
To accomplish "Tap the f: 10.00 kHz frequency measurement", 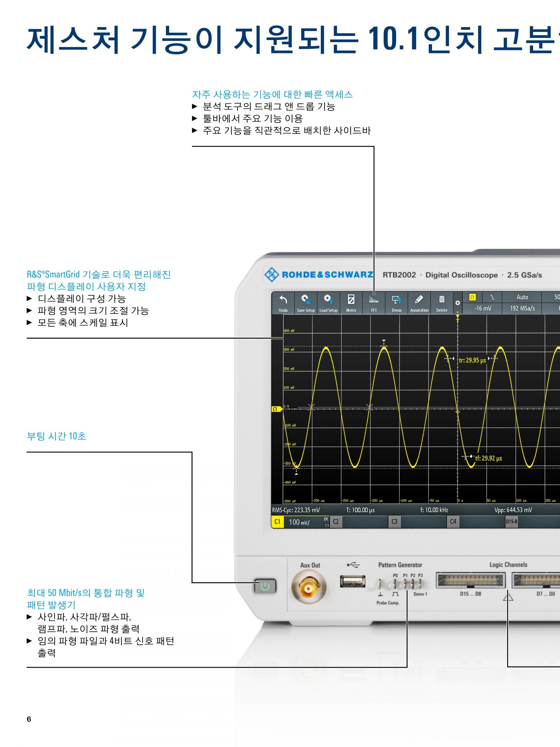I will [434, 510].
